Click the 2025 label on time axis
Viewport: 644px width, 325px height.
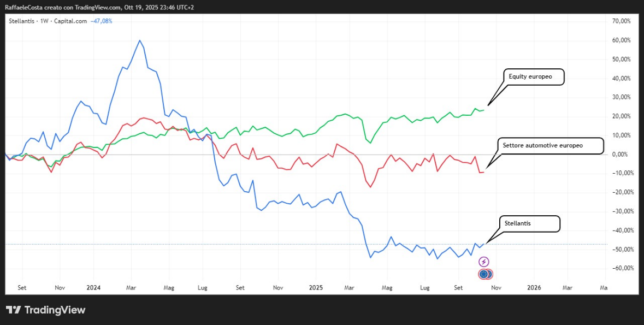coord(316,287)
